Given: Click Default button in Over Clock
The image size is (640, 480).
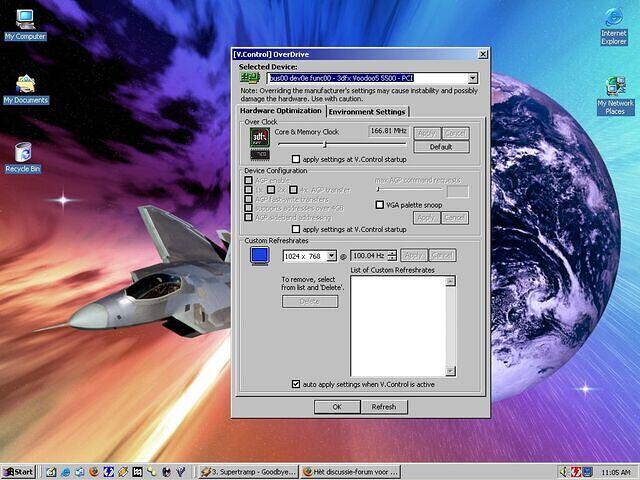Looking at the screenshot, I should point(441,147).
